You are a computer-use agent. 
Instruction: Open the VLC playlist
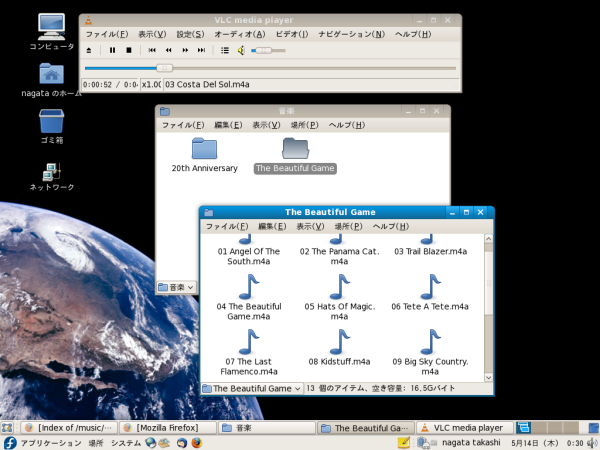(225, 50)
